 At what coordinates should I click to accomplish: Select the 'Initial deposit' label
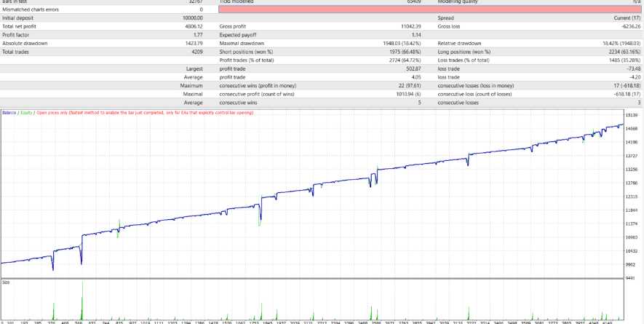[x=17, y=18]
